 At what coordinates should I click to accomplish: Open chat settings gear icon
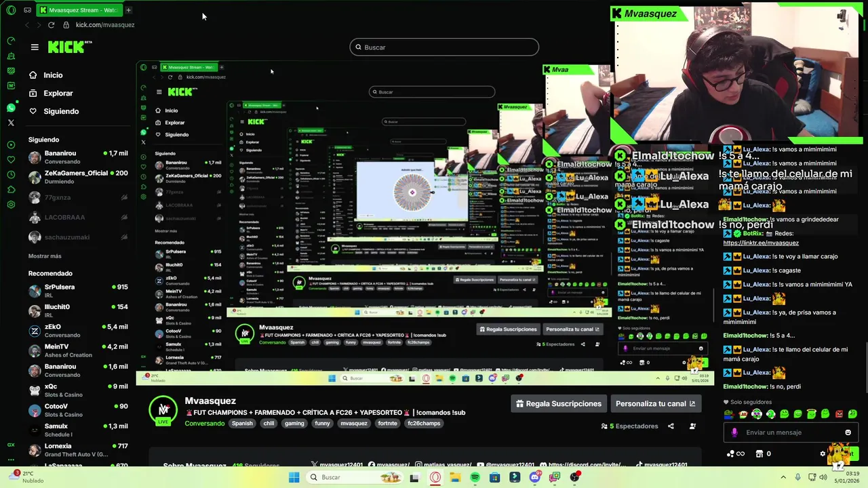point(823,453)
